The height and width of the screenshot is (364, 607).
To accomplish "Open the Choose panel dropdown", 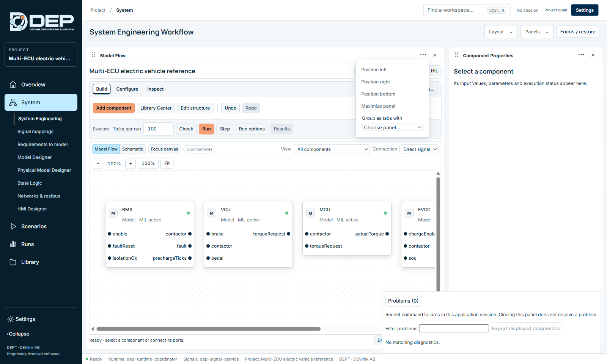I will click(392, 127).
